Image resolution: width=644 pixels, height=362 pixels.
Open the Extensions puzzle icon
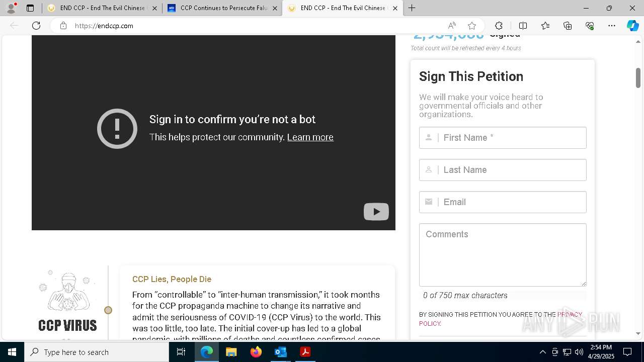point(499,26)
